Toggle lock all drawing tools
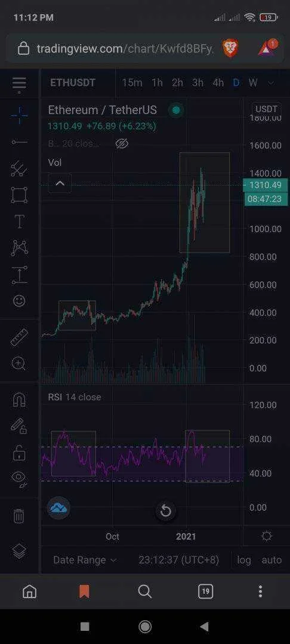Image resolution: width=290 pixels, height=644 pixels. coord(19,453)
